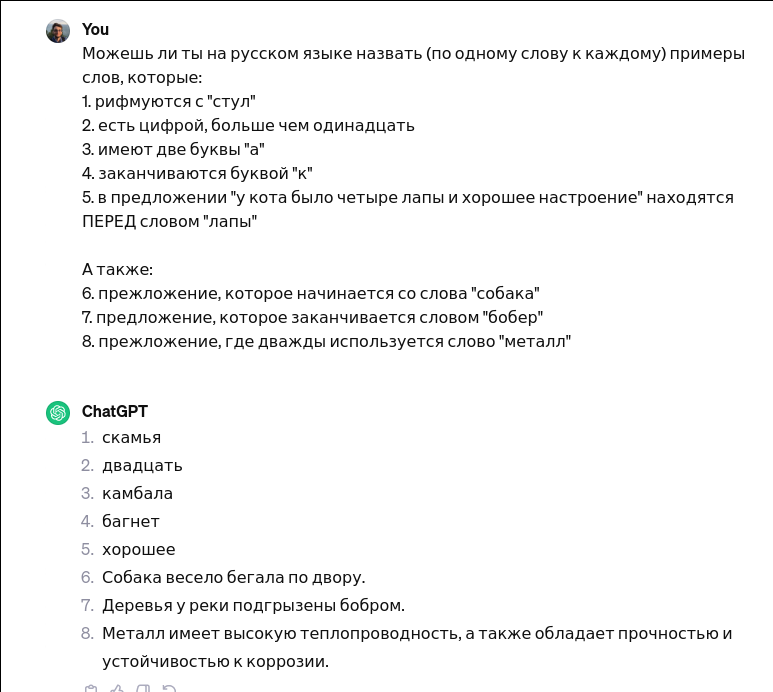Give the response a thumbs up

click(x=117, y=688)
